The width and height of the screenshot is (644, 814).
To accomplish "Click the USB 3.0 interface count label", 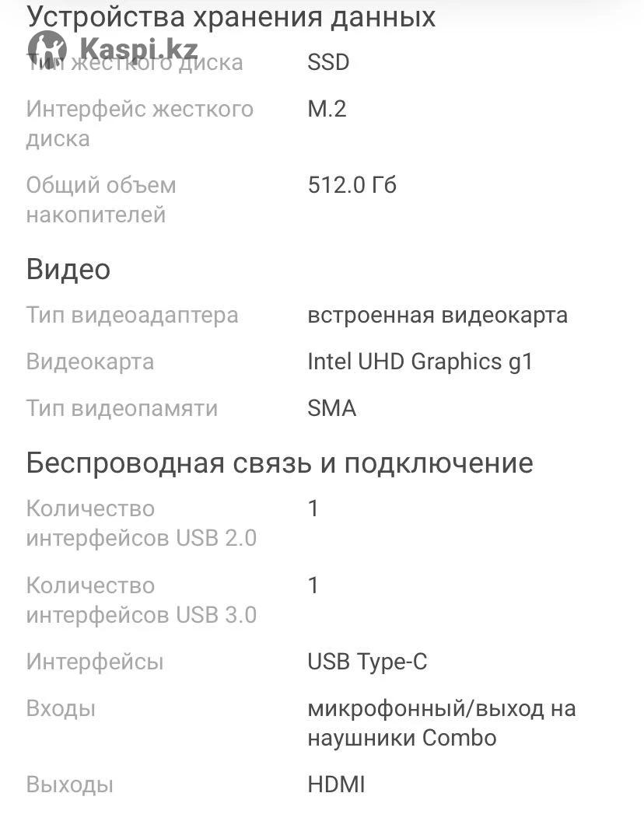I will pyautogui.click(x=142, y=600).
